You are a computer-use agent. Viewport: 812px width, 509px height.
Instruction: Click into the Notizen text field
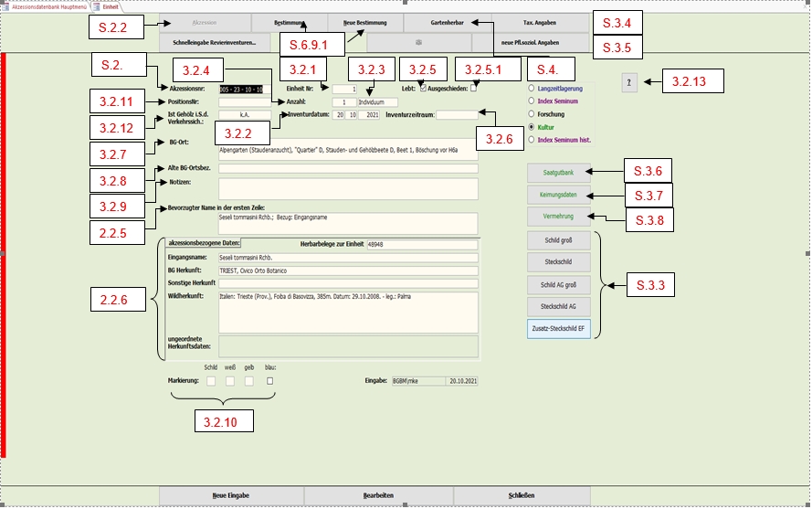[x=348, y=188]
